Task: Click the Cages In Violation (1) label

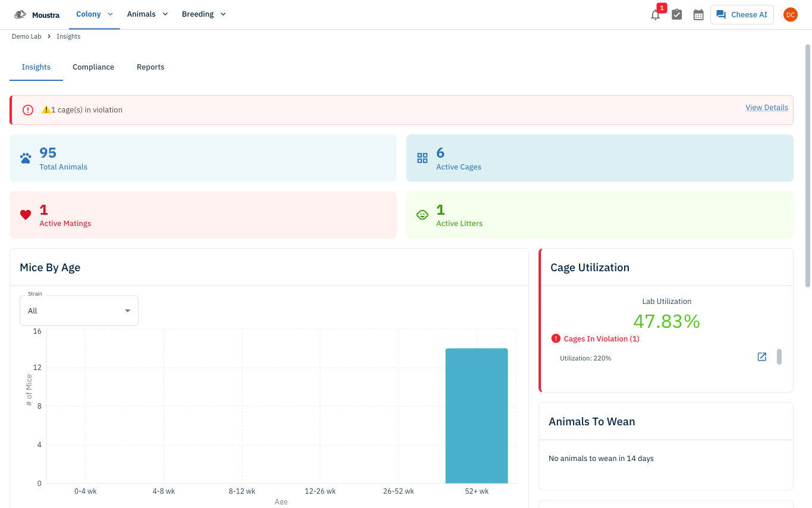Action: 602,339
